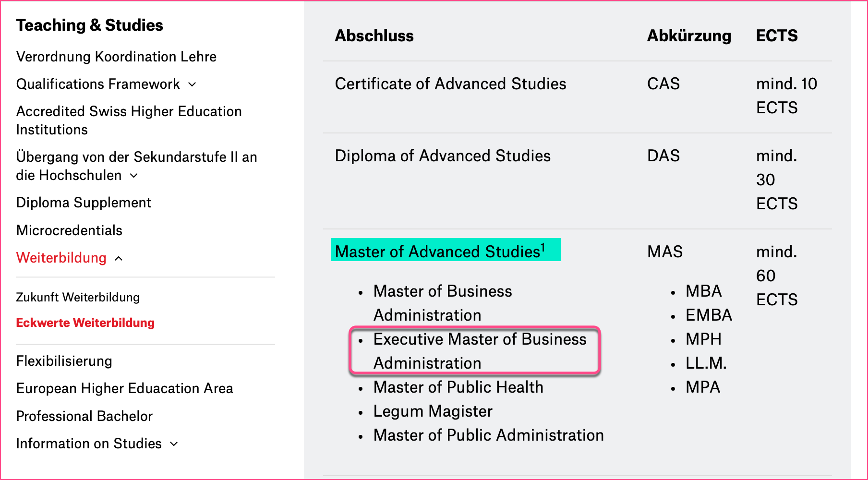Select Zukunft Weiterbildung submenu item
This screenshot has width=868, height=480.
pos(78,297)
